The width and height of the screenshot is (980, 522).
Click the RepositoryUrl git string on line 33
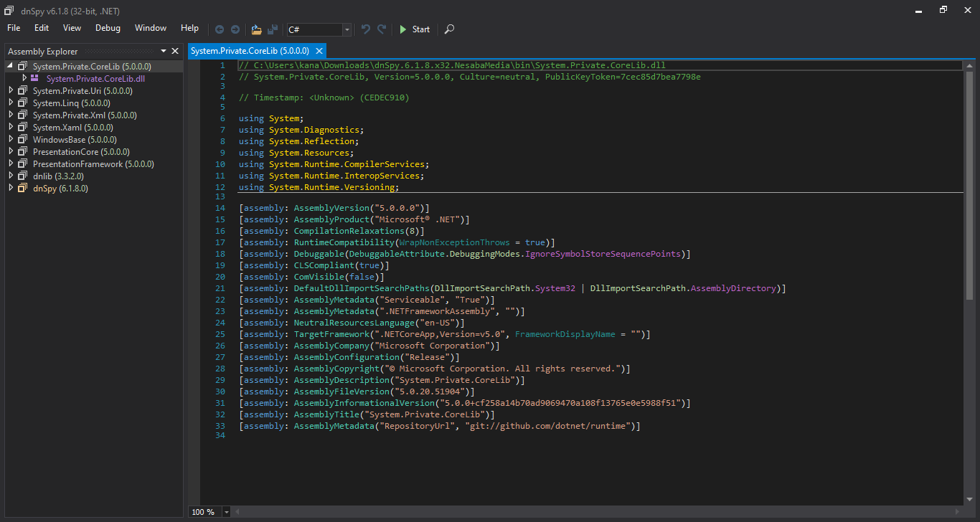tap(550, 426)
